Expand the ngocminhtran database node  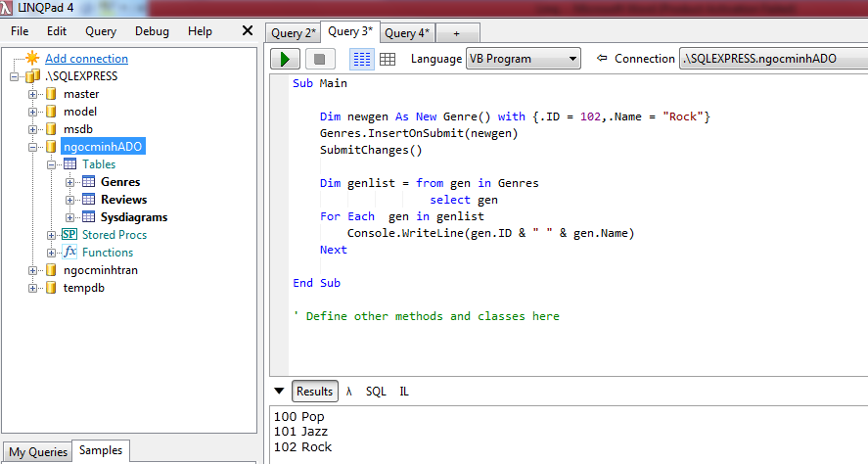click(32, 271)
